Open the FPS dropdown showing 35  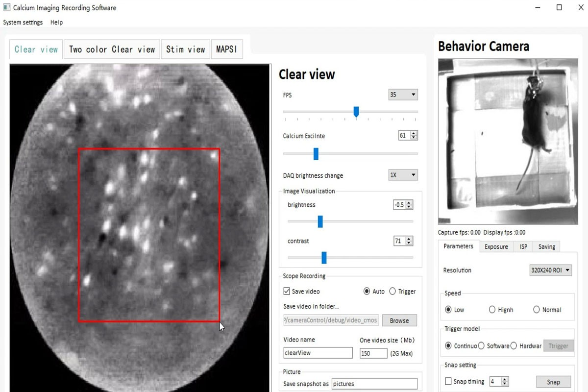tap(403, 95)
